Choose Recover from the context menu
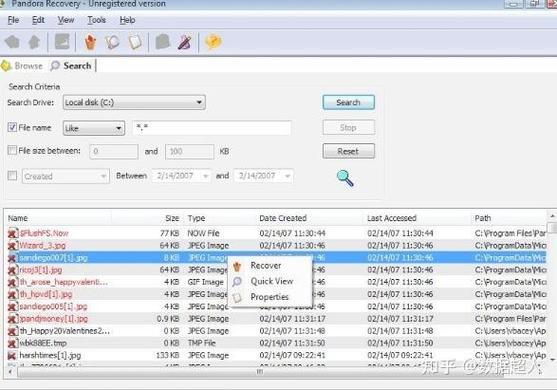This screenshot has height=390, width=557. (266, 265)
